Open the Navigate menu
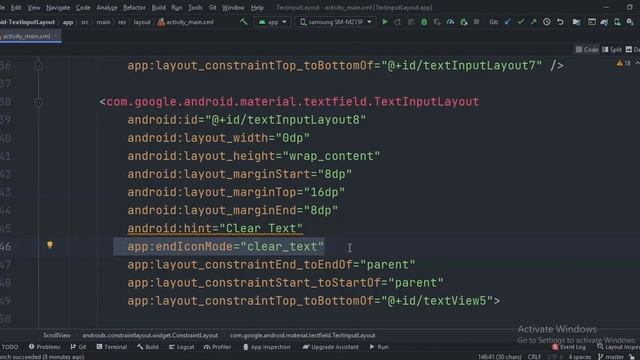This screenshot has width=640, height=360. [58, 7]
